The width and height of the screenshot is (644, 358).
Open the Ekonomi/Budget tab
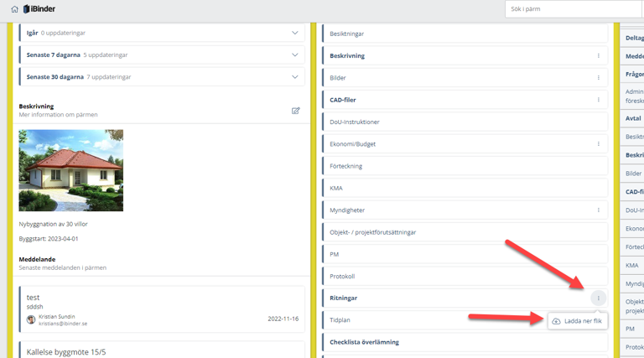click(x=465, y=144)
